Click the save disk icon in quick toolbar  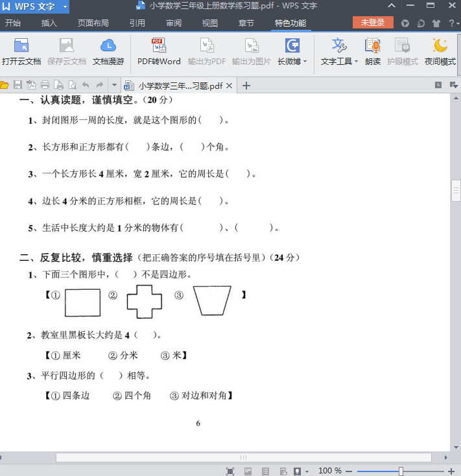[18, 85]
